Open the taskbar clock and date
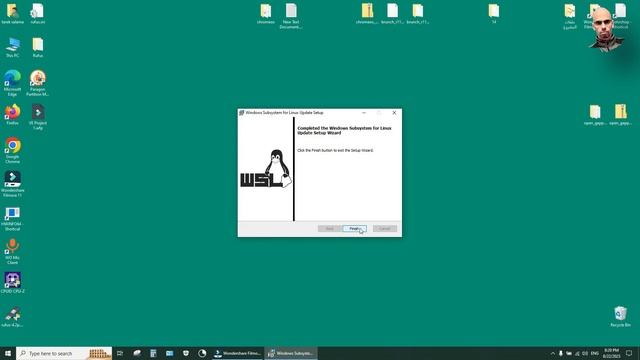This screenshot has height=360, width=640. pyautogui.click(x=611, y=353)
